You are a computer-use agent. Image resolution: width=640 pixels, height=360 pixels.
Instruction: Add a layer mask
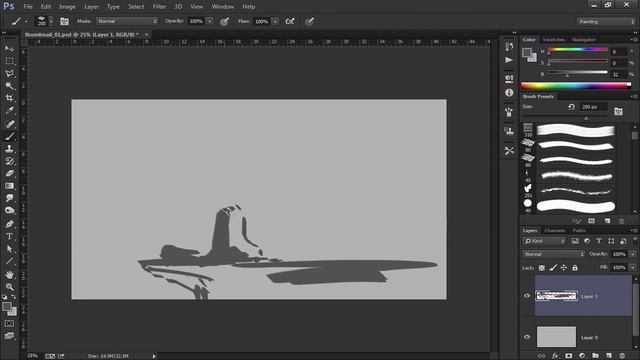point(569,356)
